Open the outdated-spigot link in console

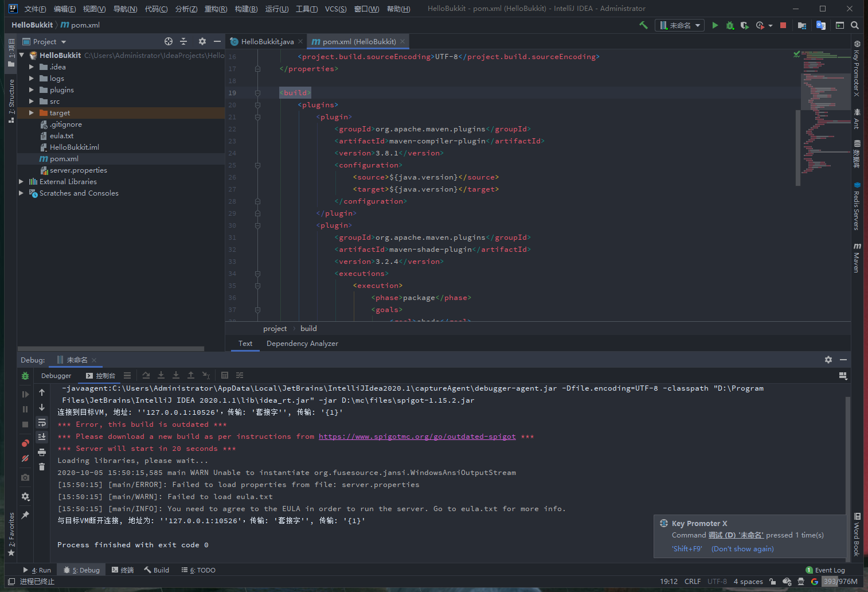point(417,437)
